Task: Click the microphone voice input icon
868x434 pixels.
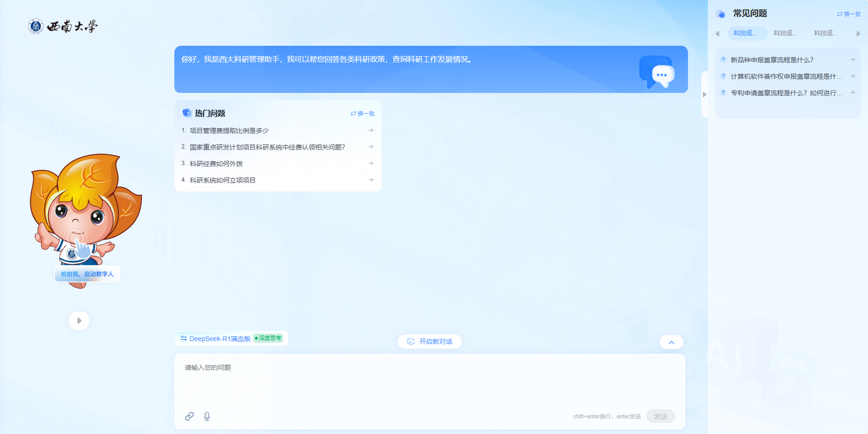Action: coord(207,416)
